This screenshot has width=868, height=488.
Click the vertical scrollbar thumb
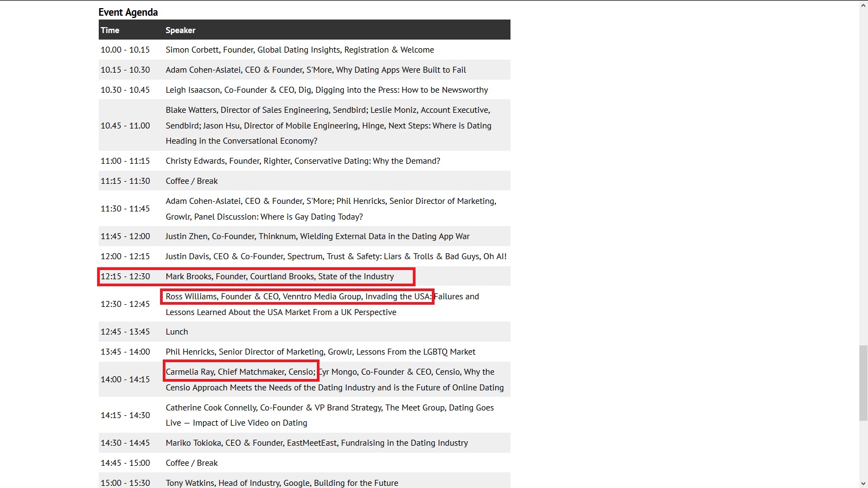click(863, 383)
